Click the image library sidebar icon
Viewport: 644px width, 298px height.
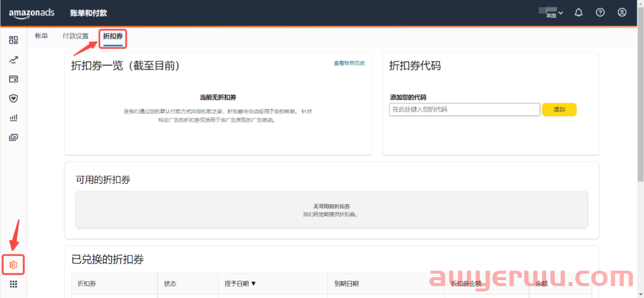point(13,137)
